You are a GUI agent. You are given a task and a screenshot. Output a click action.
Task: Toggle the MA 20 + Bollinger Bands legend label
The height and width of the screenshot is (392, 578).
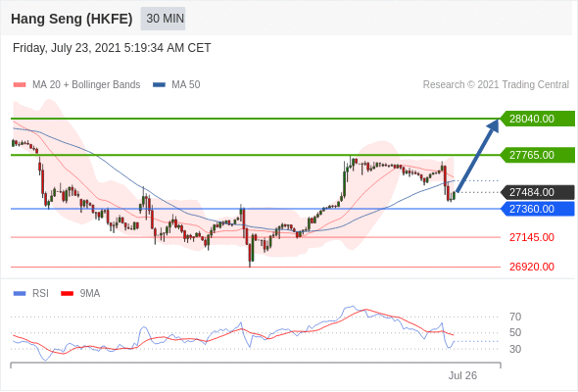pyautogui.click(x=86, y=85)
